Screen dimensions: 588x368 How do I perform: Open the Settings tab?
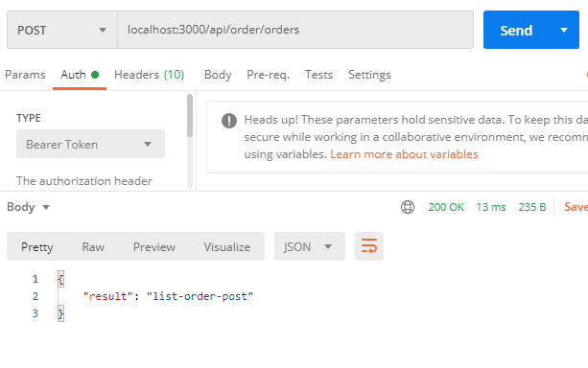(x=369, y=75)
